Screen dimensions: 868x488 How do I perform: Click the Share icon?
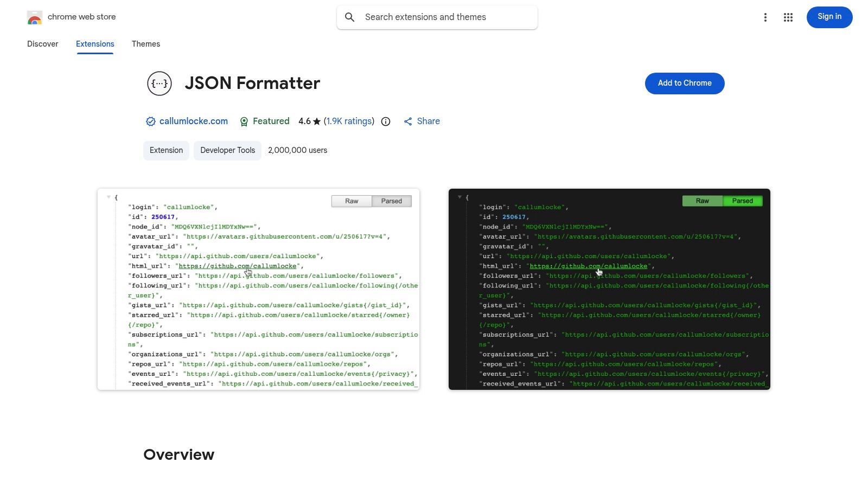point(408,121)
